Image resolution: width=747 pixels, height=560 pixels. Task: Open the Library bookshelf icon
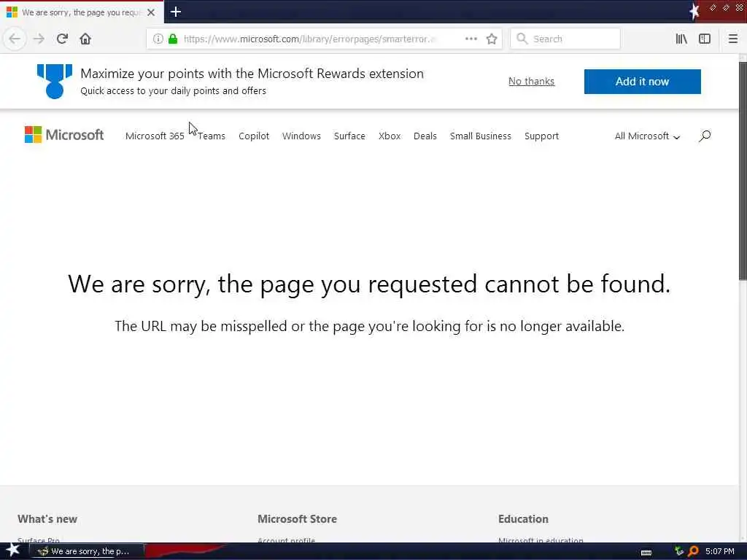coord(681,39)
